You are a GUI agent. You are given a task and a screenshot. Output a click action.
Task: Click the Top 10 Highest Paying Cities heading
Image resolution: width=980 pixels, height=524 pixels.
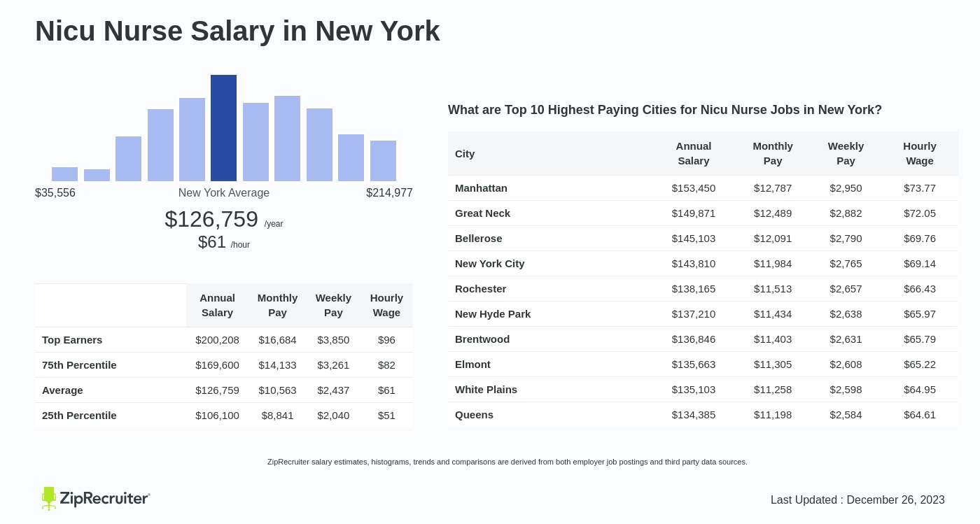665,110
